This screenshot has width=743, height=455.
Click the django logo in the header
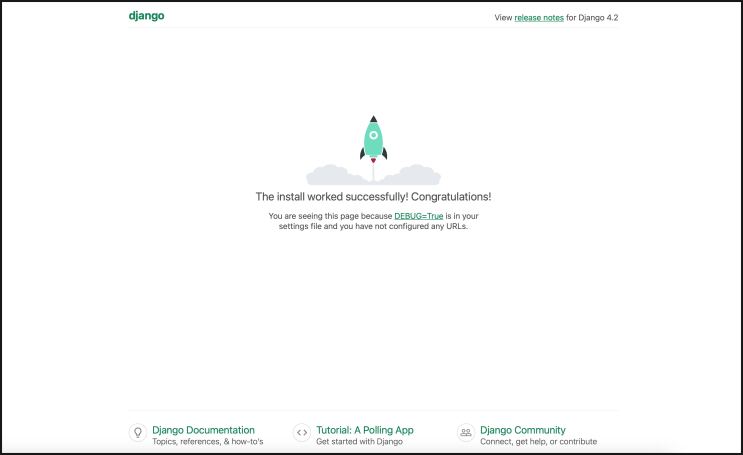[146, 16]
